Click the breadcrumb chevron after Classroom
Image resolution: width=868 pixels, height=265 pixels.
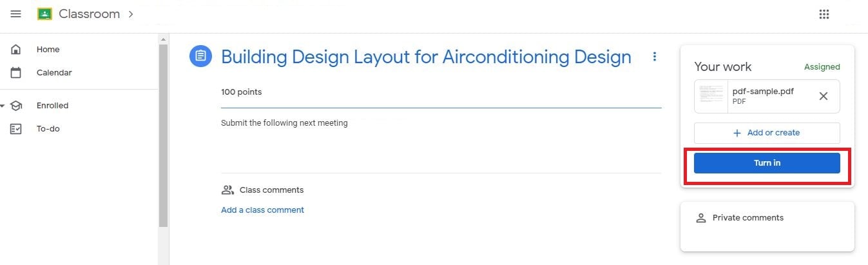click(131, 14)
